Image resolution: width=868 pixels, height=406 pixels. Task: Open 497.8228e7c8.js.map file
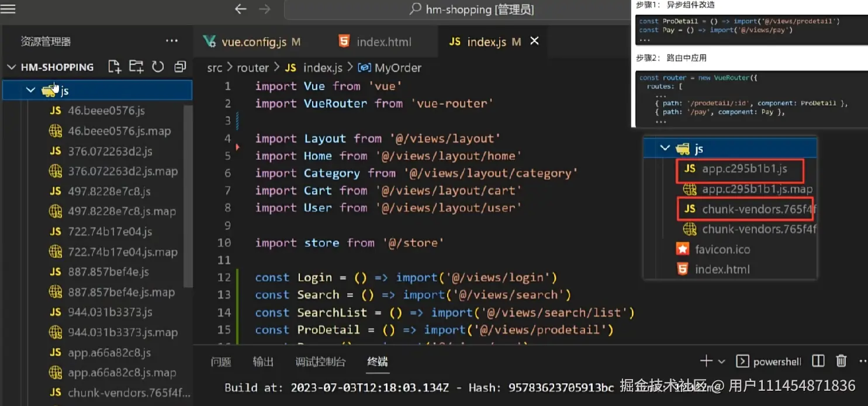coord(112,211)
